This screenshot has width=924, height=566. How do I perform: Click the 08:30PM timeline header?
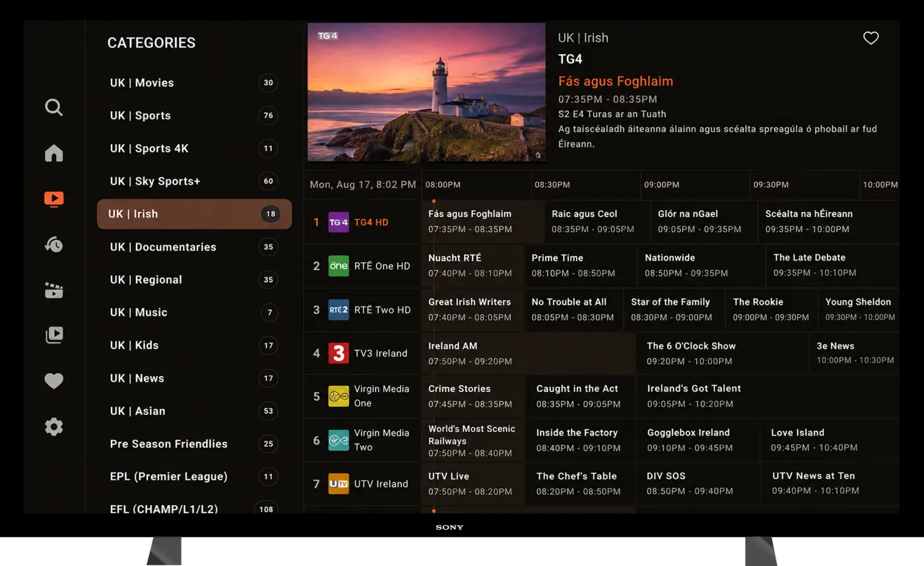pos(586,185)
